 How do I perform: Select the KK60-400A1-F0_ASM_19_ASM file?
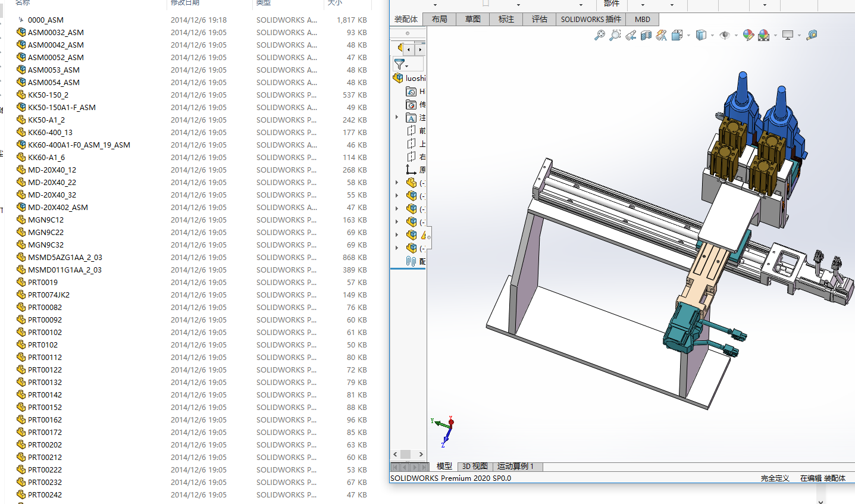coord(79,145)
